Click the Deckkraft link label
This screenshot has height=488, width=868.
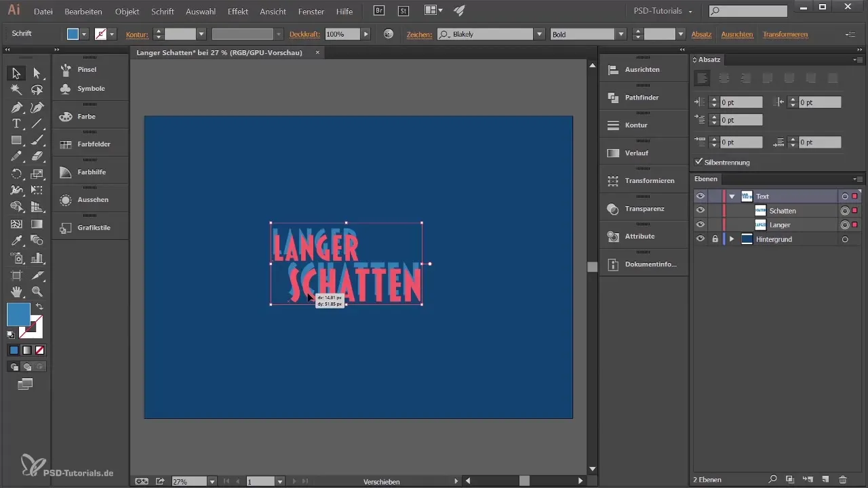point(305,34)
